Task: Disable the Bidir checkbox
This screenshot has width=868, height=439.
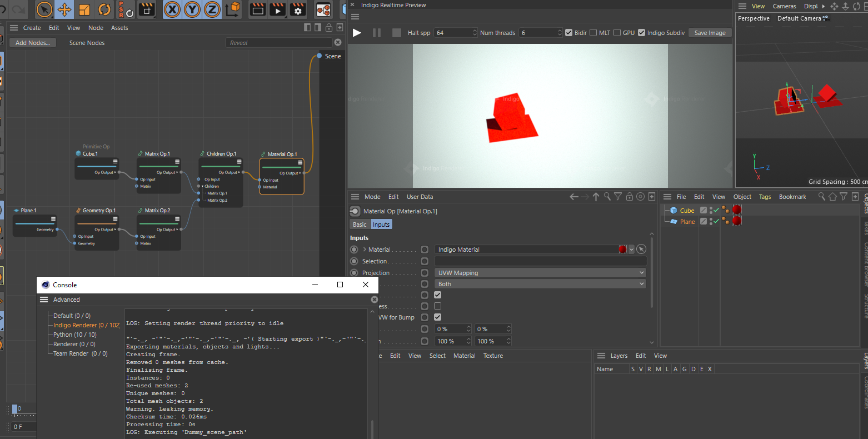Action: [568, 33]
